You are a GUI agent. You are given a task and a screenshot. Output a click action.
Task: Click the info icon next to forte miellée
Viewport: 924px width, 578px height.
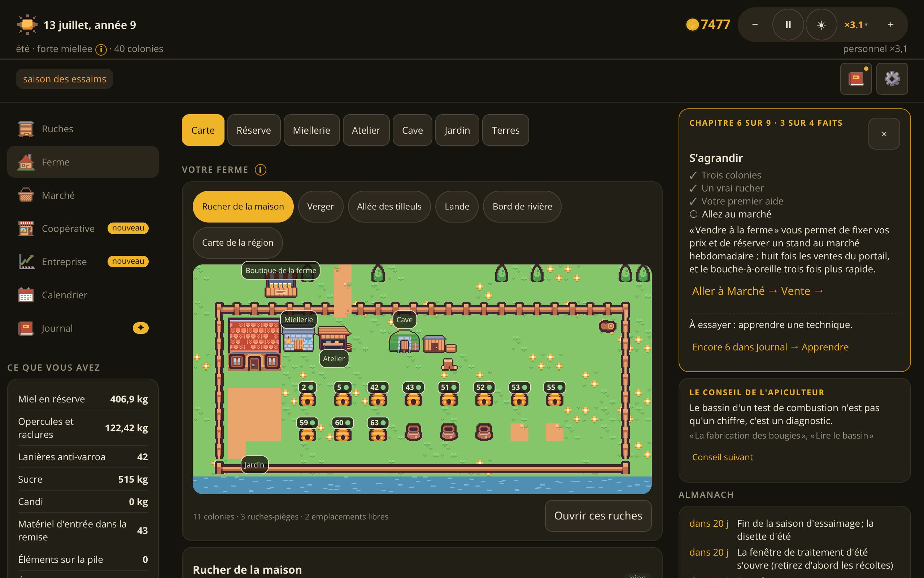pyautogui.click(x=101, y=49)
